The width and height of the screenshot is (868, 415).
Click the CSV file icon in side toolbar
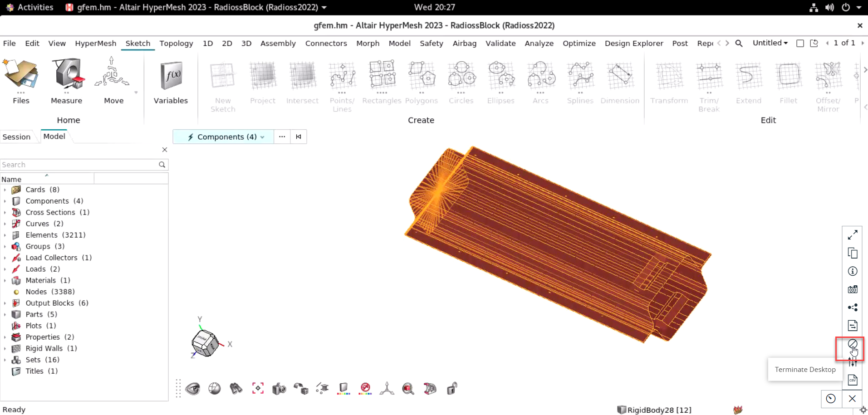pos(853,380)
